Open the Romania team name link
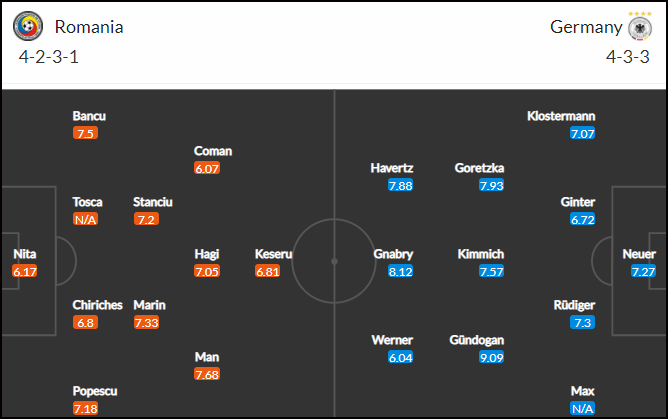This screenshot has height=419, width=668. click(x=89, y=27)
